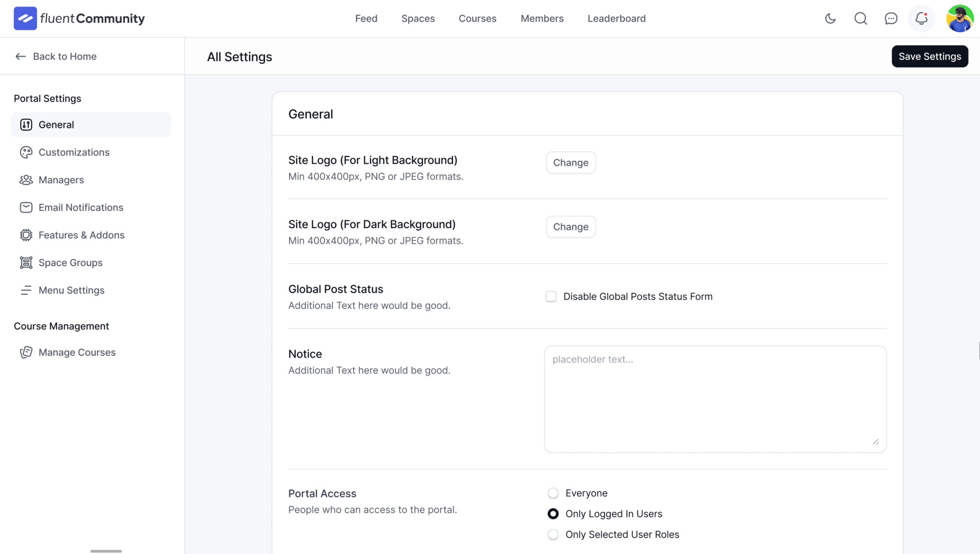The height and width of the screenshot is (554, 980).
Task: Click the search magnifier icon
Action: (x=861, y=18)
